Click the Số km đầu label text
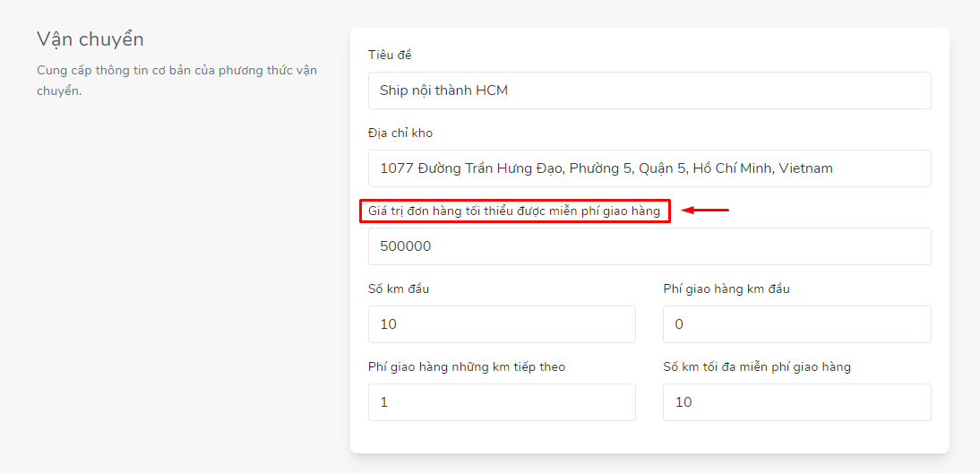Viewport: 980px width, 474px height. coord(399,289)
